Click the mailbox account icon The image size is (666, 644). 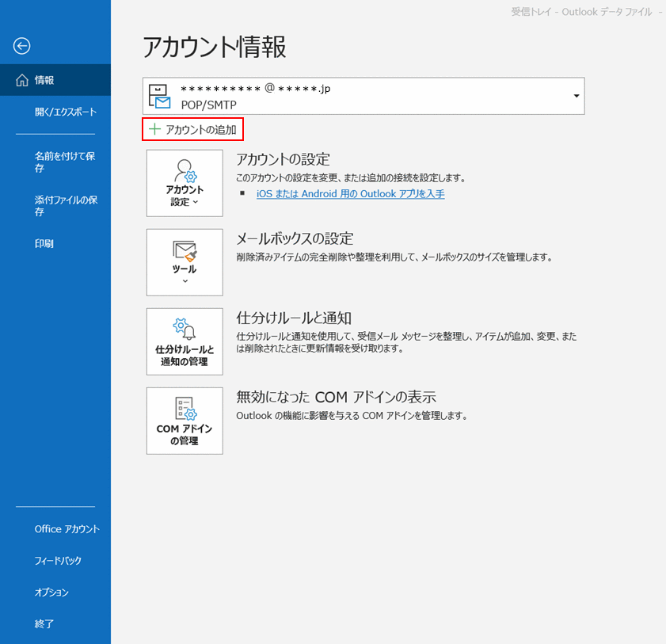pos(160,96)
